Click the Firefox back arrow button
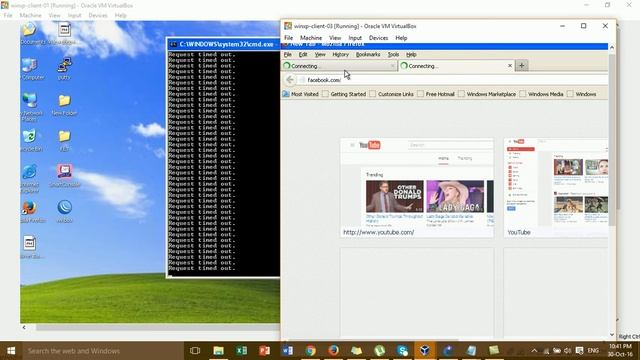640x360 pixels. (x=290, y=80)
